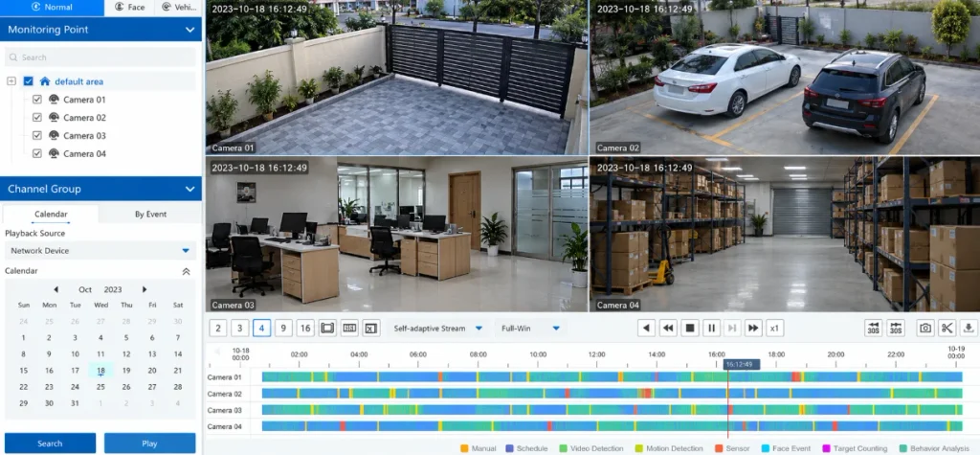This screenshot has height=455, width=980.
Task: Switch to 3-window split layout
Action: (239, 328)
